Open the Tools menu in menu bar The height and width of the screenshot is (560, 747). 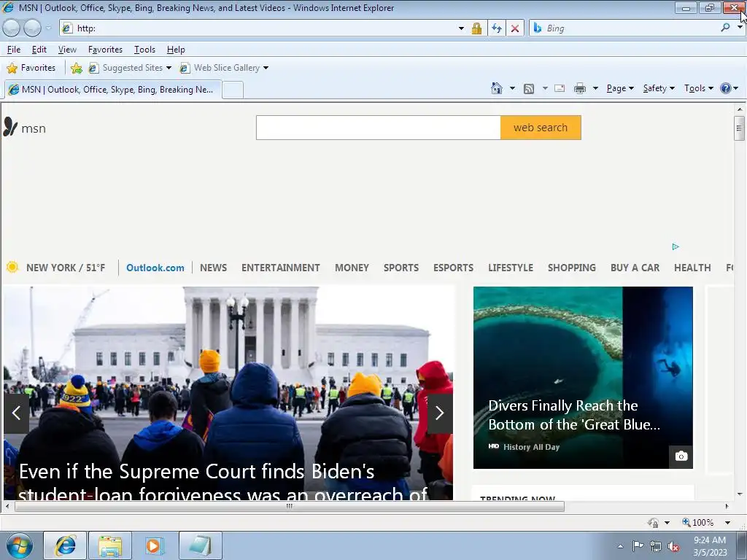145,50
